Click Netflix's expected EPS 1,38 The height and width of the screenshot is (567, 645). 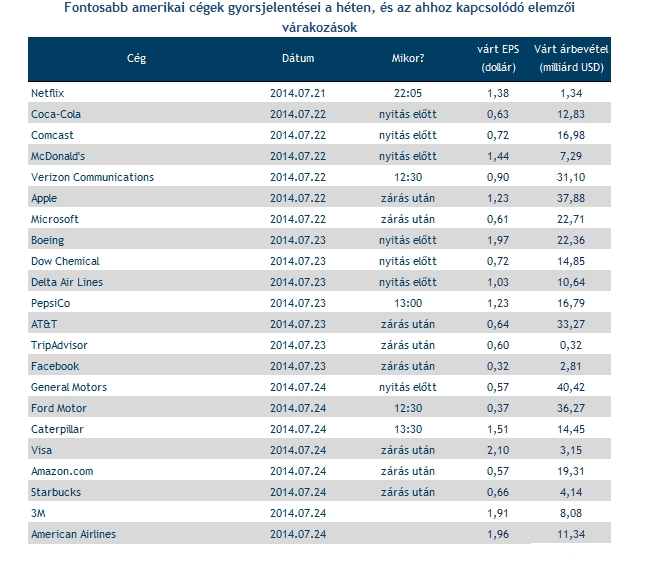[x=498, y=93]
